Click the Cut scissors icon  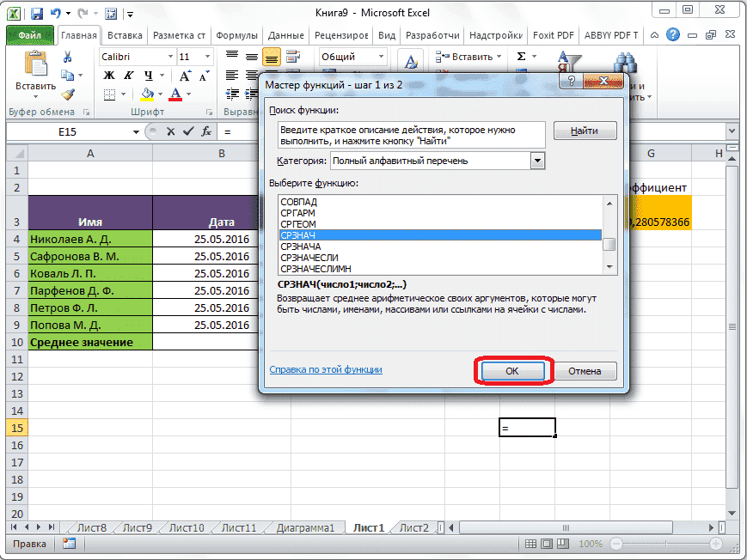click(66, 56)
